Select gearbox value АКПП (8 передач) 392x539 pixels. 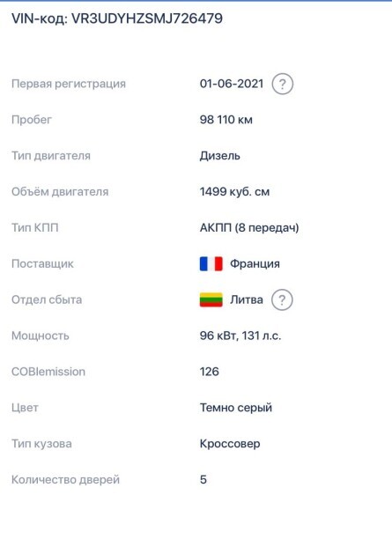coord(249,227)
